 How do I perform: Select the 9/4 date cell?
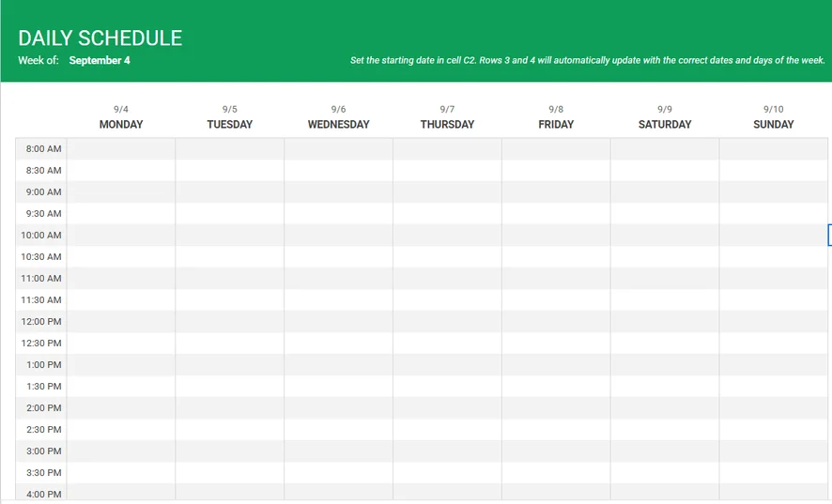click(121, 110)
